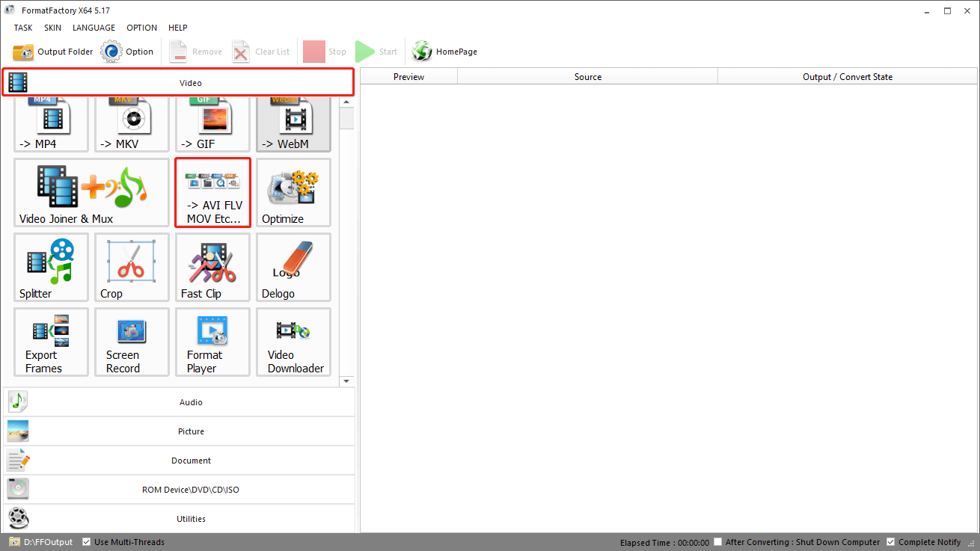Click scrollbar down arrow in video panel

[x=346, y=381]
